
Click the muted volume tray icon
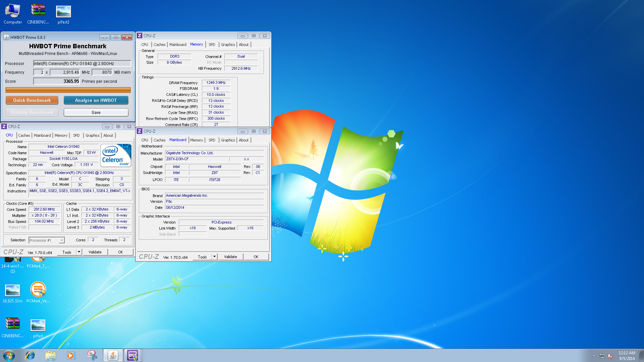[x=610, y=356]
